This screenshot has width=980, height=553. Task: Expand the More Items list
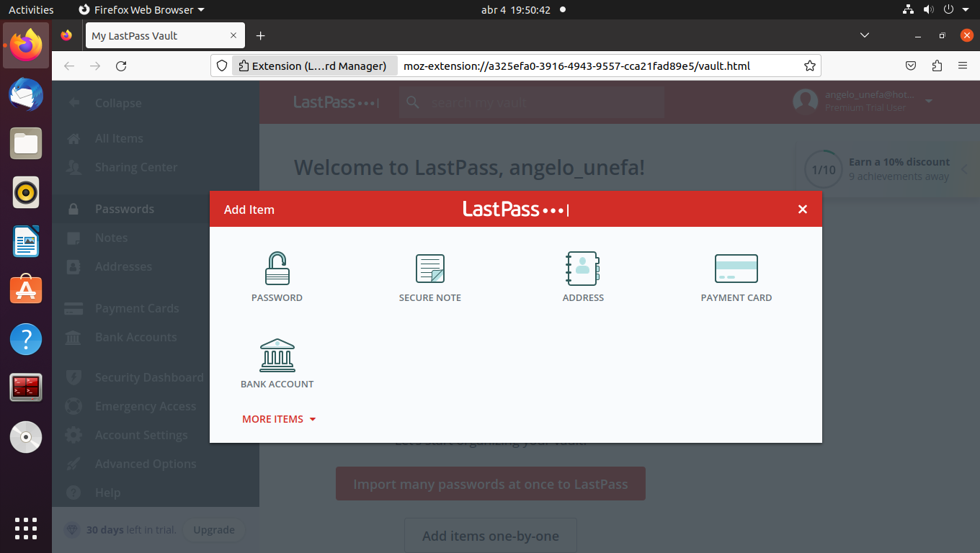click(279, 419)
